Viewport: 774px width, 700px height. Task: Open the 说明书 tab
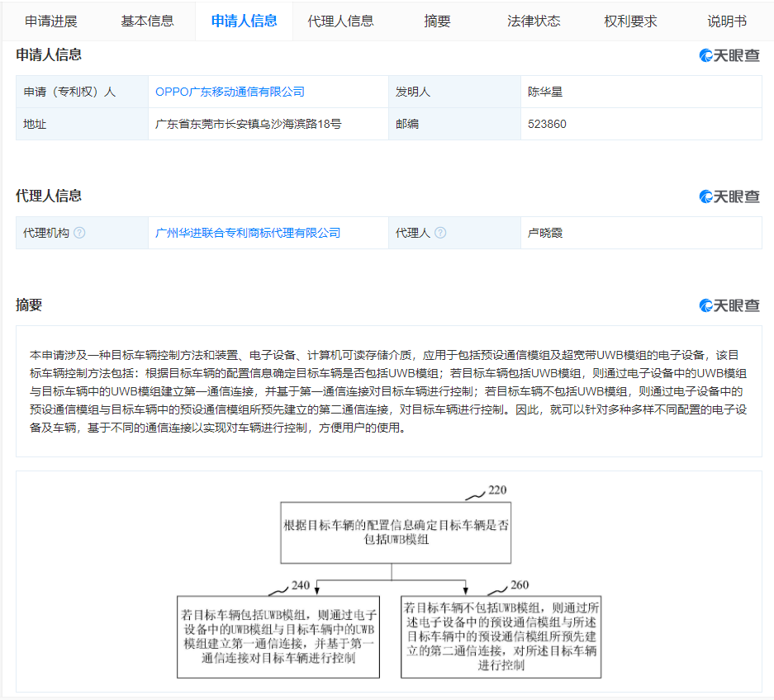[727, 21]
